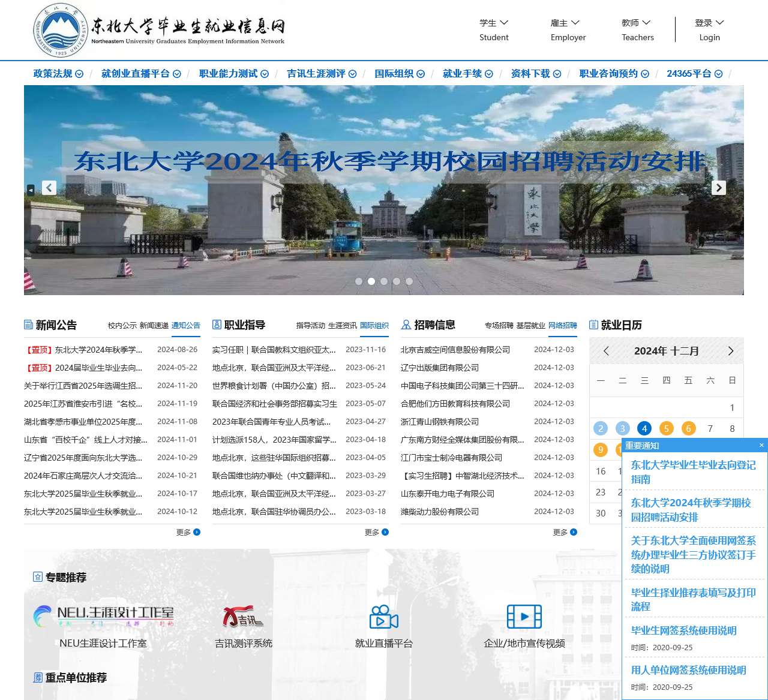Click the 就业日历 clipboard icon

[x=593, y=325]
